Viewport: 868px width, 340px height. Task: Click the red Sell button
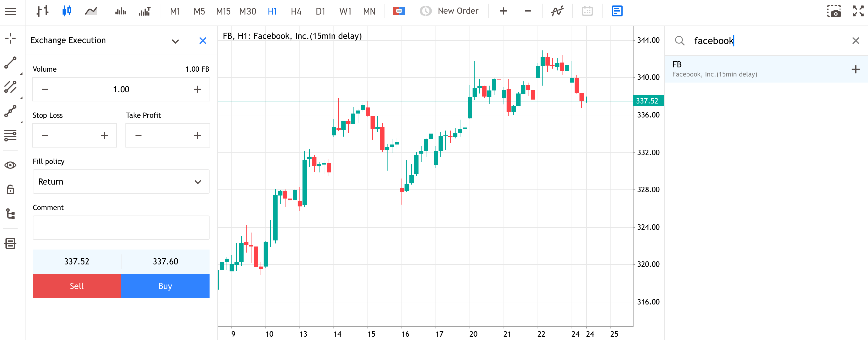click(77, 286)
